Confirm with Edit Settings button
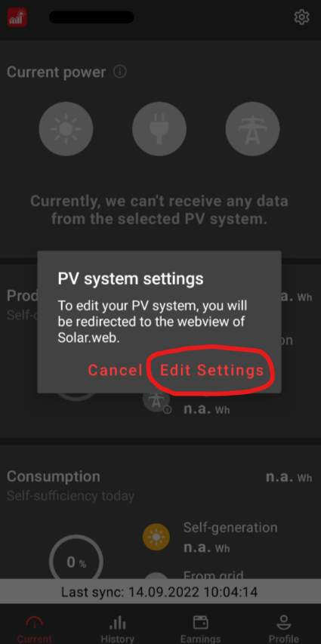Viewport: 321px width, 644px height. click(211, 370)
